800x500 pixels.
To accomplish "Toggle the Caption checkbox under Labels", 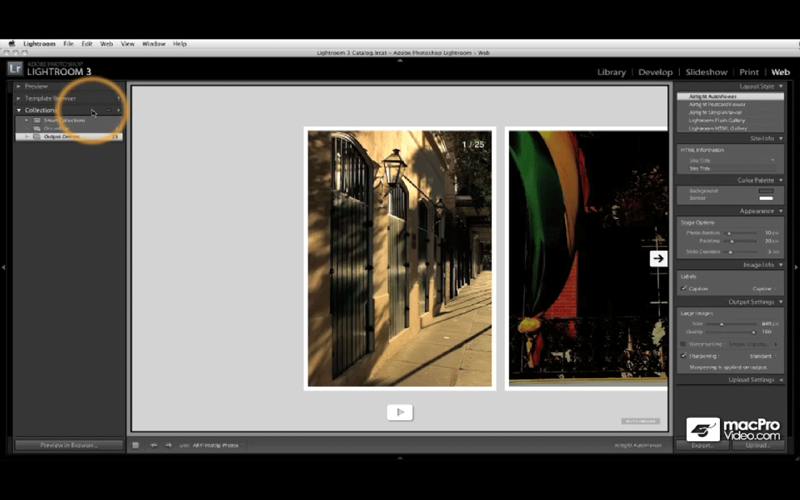I will 684,289.
